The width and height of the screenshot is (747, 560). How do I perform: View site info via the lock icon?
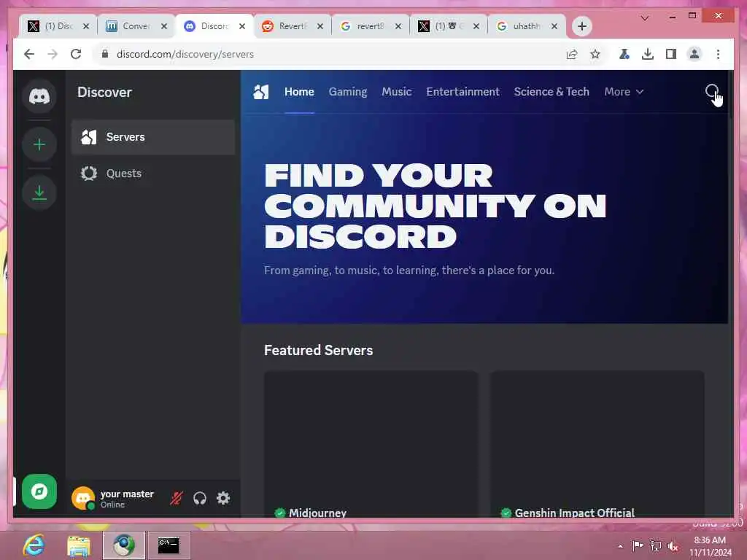[105, 54]
